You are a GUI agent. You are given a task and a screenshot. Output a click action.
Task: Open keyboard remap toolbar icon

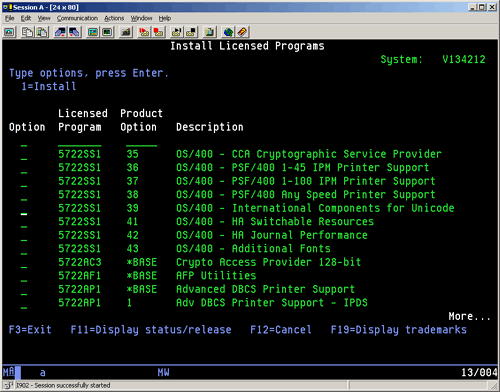[x=125, y=32]
